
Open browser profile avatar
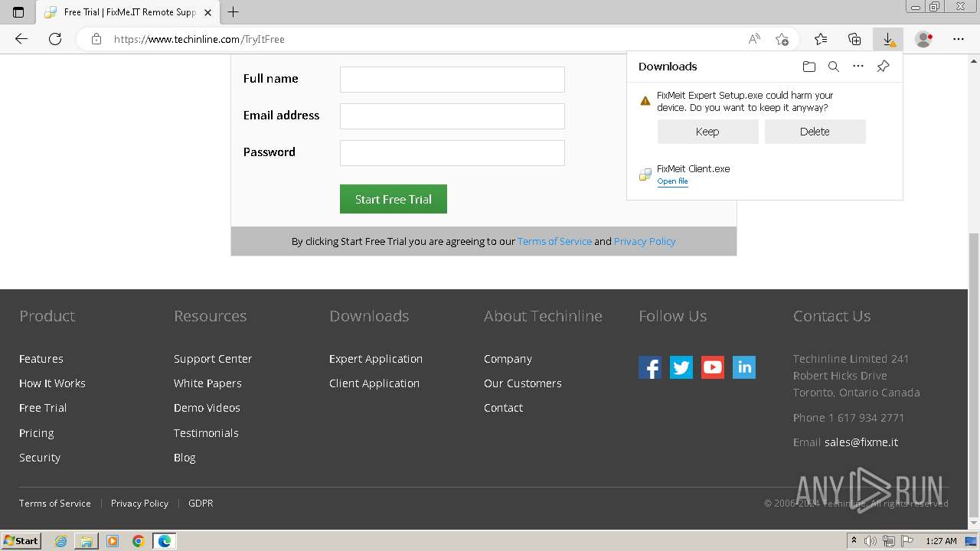[924, 39]
